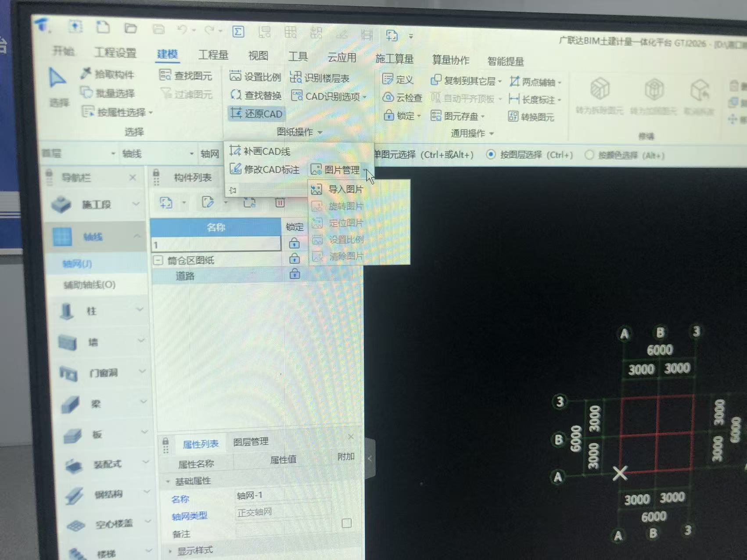Image resolution: width=747 pixels, height=560 pixels.
Task: Select 修改CAD标注 option
Action: coord(265,169)
